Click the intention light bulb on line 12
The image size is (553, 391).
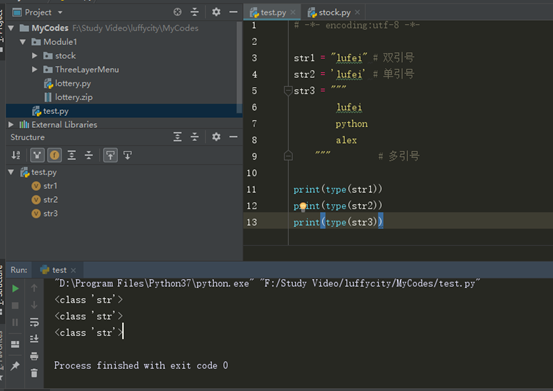(x=303, y=207)
